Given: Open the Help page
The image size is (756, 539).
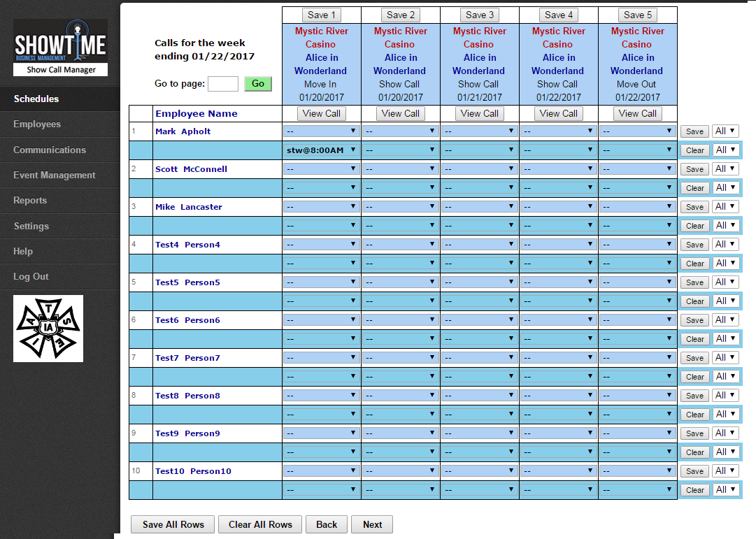Looking at the screenshot, I should [23, 251].
